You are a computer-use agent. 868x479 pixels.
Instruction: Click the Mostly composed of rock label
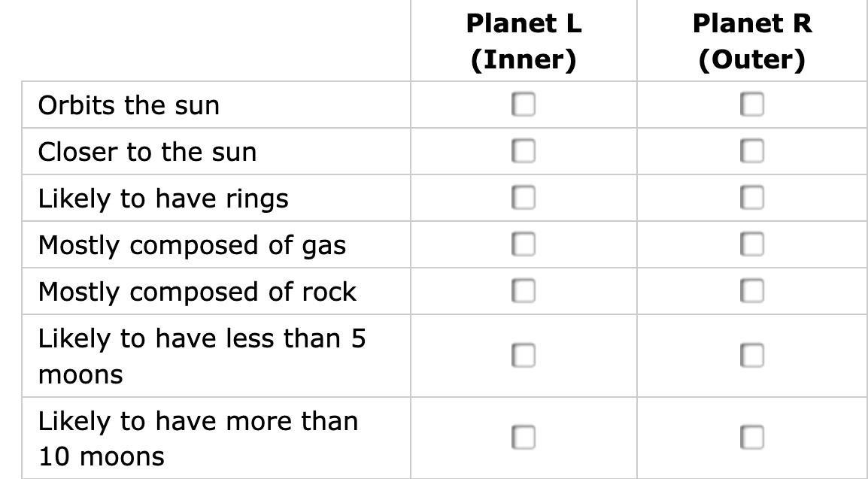197,292
